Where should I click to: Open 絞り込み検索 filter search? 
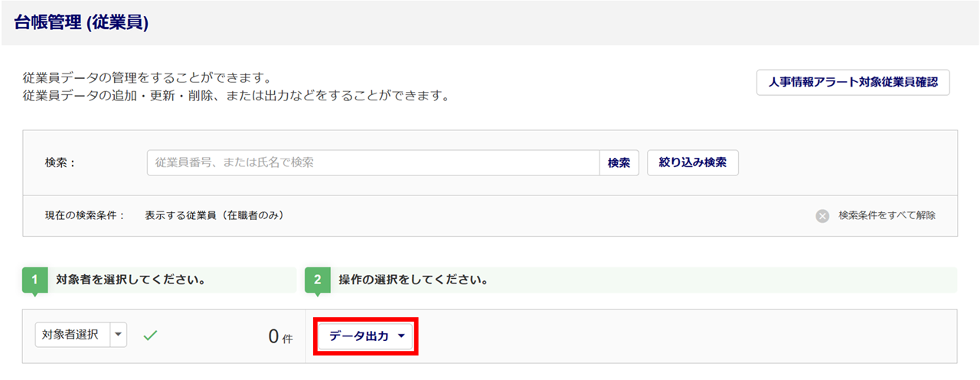[x=693, y=162]
